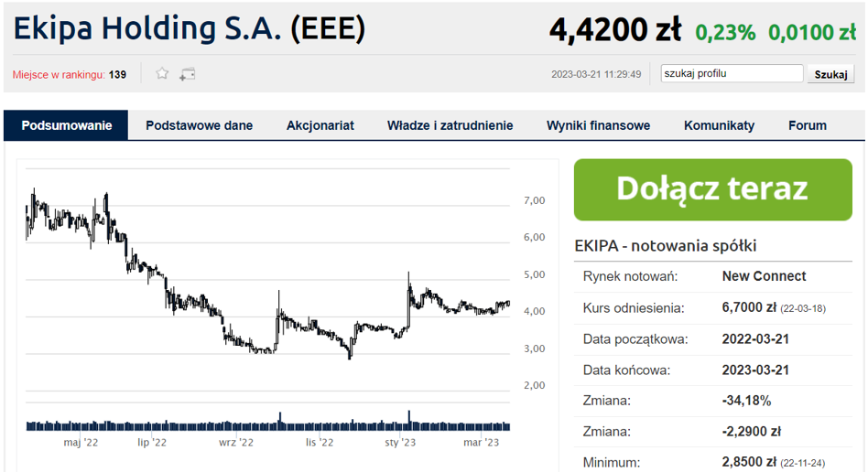The width and height of the screenshot is (868, 472).
Task: Click the szukaj profilu search field
Action: point(732,73)
